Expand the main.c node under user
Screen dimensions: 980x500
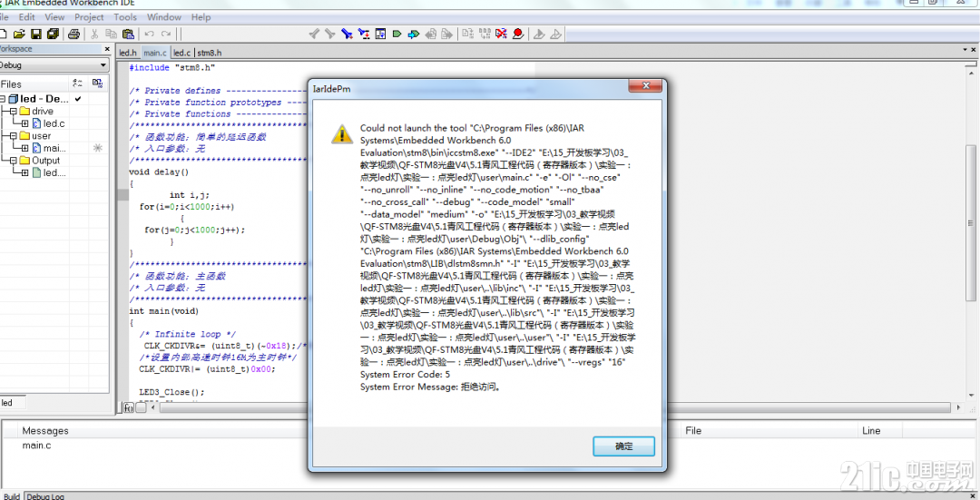point(25,148)
